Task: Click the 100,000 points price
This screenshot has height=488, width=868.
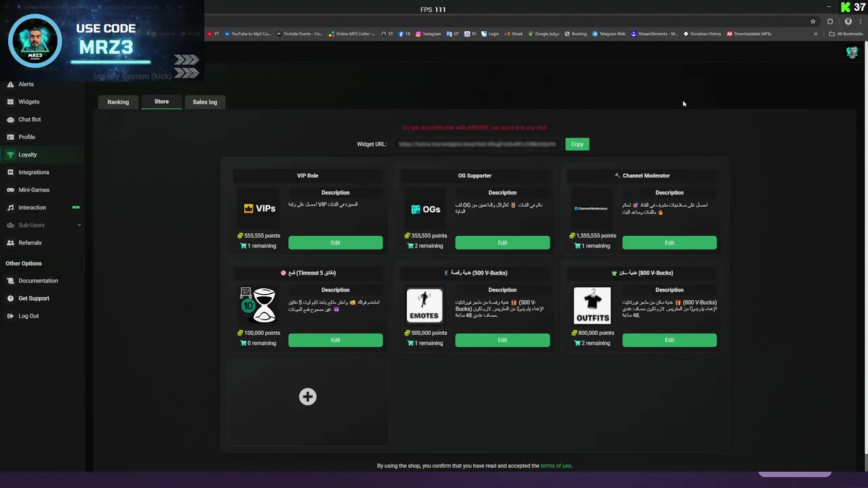Action: tap(259, 333)
